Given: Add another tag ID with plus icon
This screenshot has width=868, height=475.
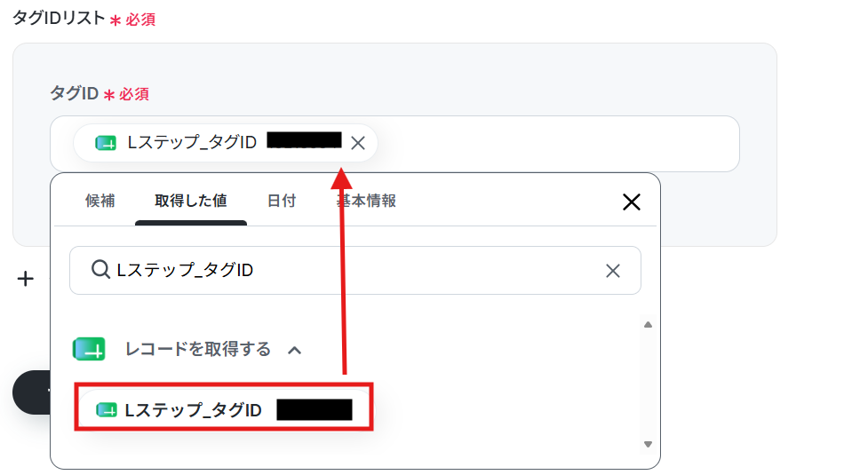Looking at the screenshot, I should 26,279.
